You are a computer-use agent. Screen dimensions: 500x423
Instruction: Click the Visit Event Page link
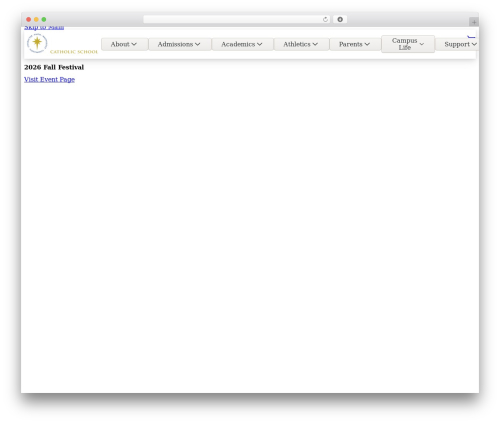[49, 79]
